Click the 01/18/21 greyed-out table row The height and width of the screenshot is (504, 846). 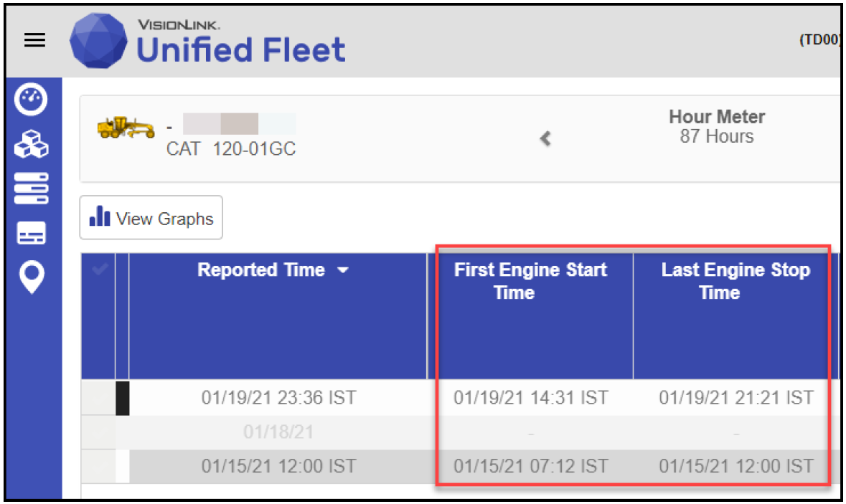278,432
